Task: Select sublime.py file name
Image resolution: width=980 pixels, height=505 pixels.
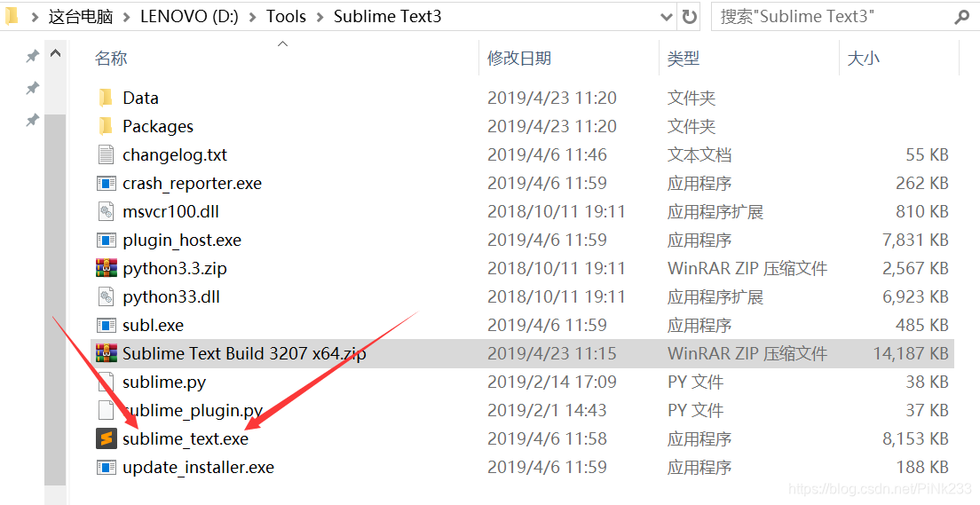Action: pyautogui.click(x=164, y=383)
